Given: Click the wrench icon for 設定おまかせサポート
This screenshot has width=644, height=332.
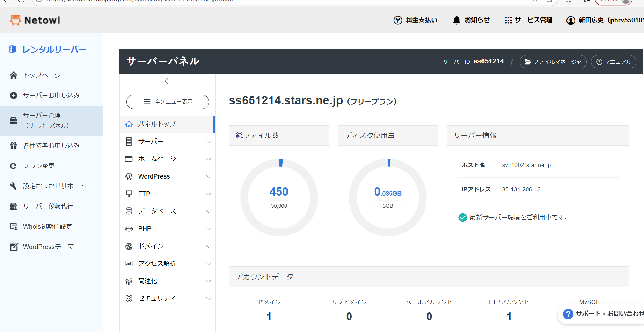Looking at the screenshot, I should click(14, 186).
